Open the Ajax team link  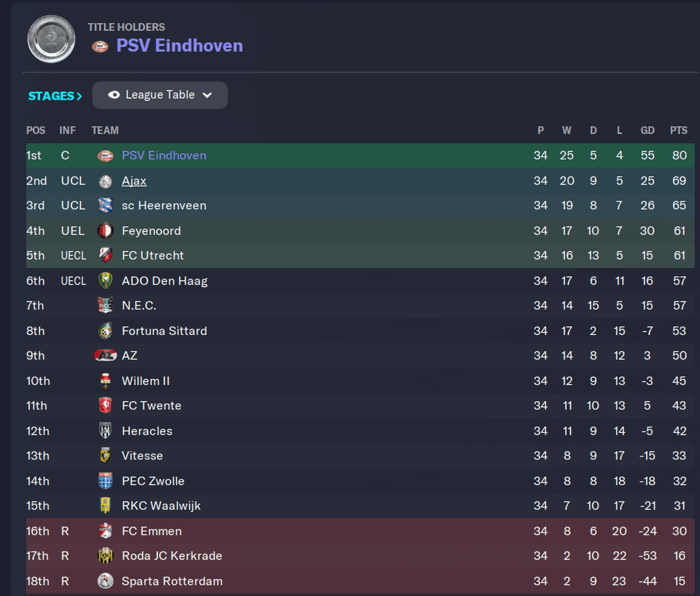(x=134, y=181)
